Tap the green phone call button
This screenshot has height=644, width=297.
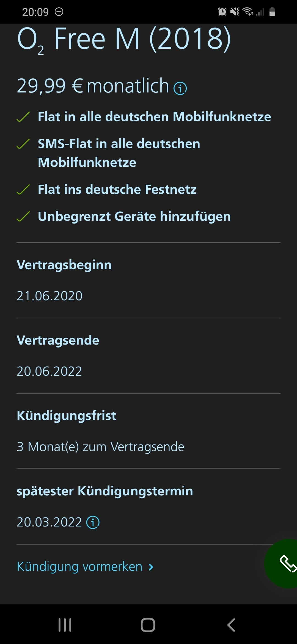click(x=282, y=563)
